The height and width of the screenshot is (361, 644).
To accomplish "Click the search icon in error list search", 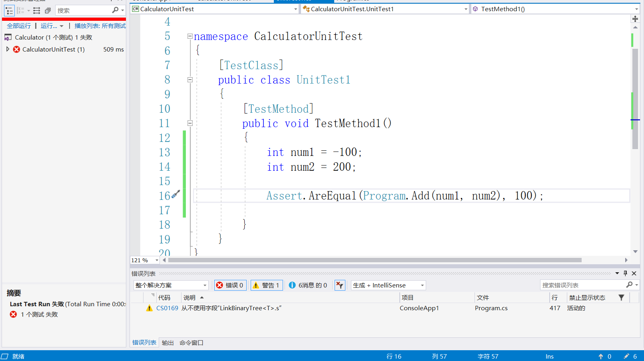I will coord(629,285).
